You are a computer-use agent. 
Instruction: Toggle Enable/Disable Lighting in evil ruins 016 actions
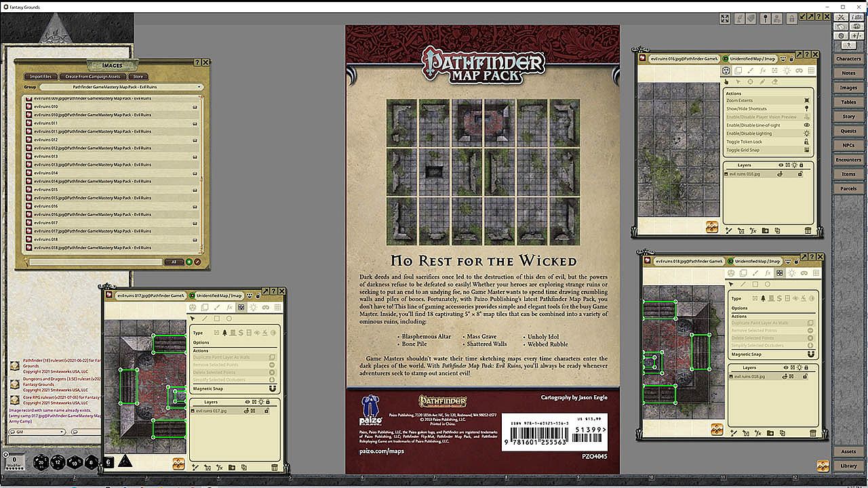(769, 134)
